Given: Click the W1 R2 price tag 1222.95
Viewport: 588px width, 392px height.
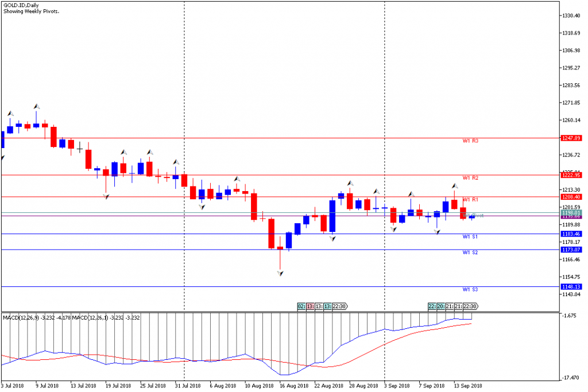Looking at the screenshot, I should (x=571, y=175).
